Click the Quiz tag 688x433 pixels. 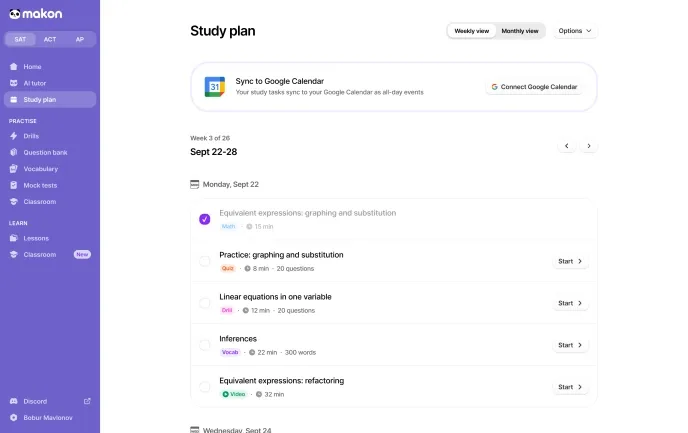[227, 268]
